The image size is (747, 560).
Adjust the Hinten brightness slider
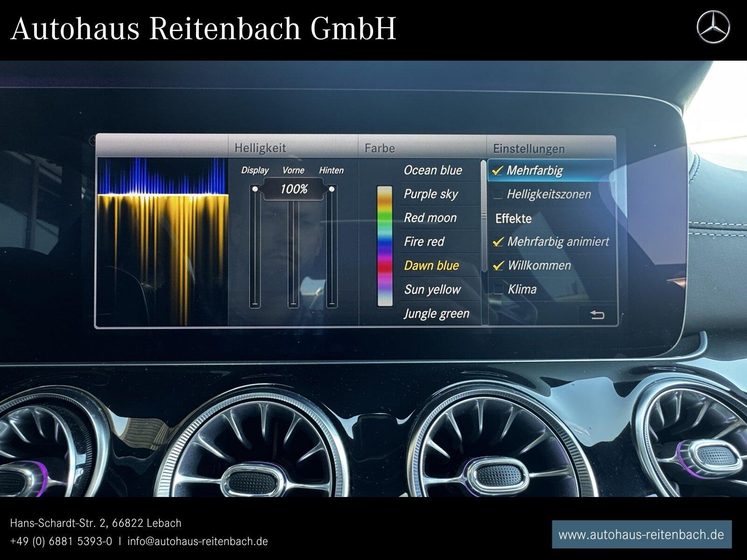pyautogui.click(x=332, y=246)
